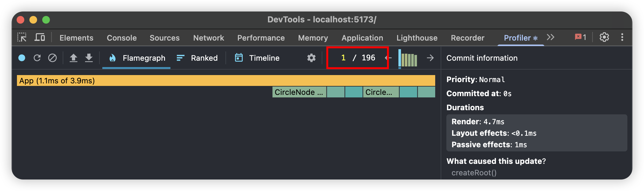Click the load profile upload icon
The width and height of the screenshot is (644, 191).
click(74, 58)
